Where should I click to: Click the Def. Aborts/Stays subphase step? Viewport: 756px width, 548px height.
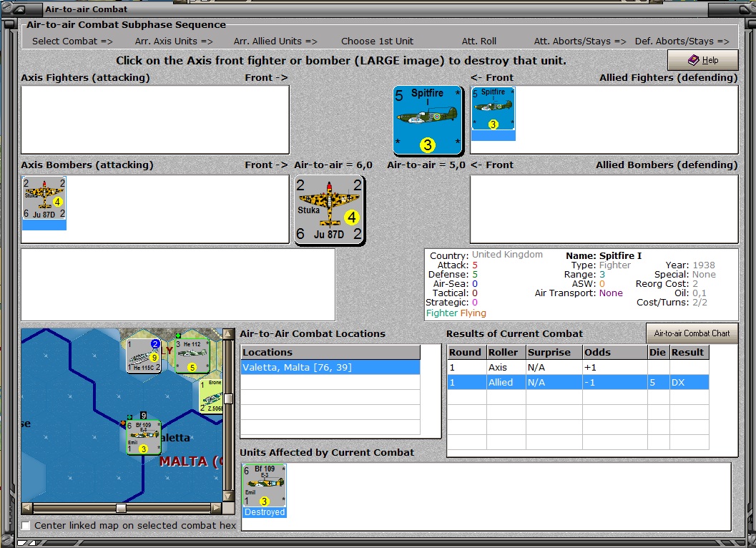pyautogui.click(x=682, y=41)
